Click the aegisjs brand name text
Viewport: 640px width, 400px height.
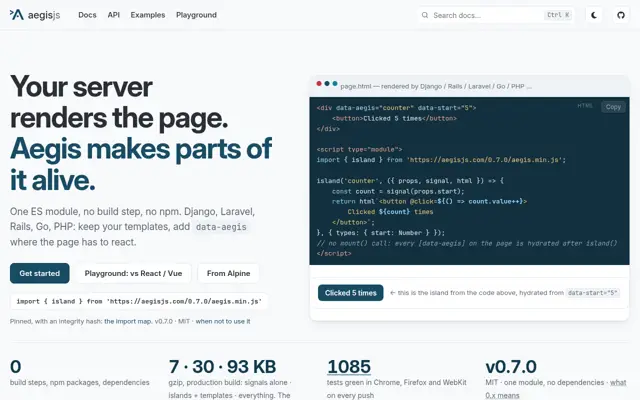coord(44,15)
